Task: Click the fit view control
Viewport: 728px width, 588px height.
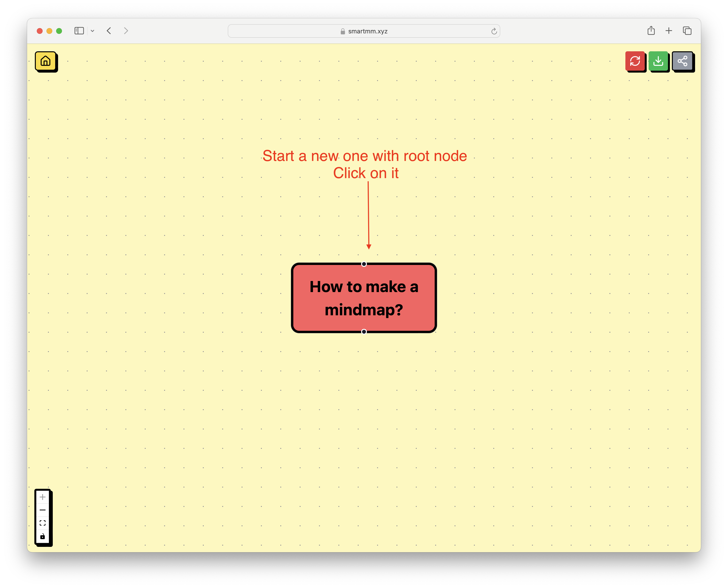Action: pos(43,523)
